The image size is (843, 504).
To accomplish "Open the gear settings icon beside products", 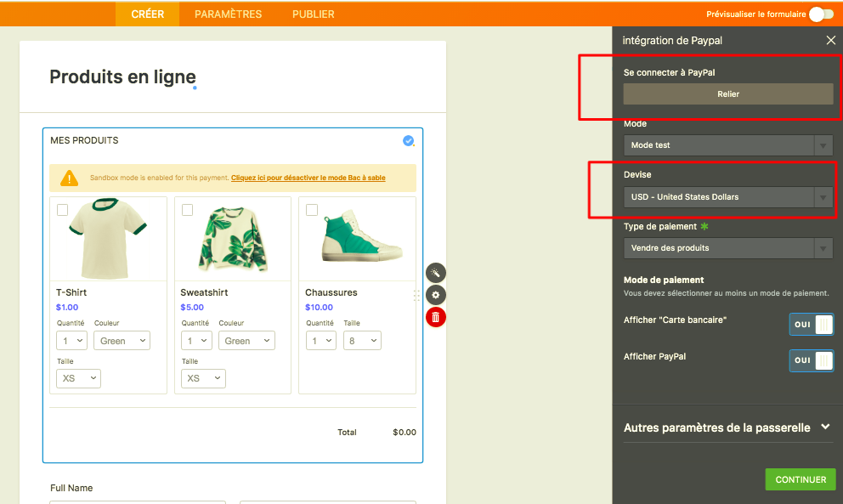I will coord(435,295).
